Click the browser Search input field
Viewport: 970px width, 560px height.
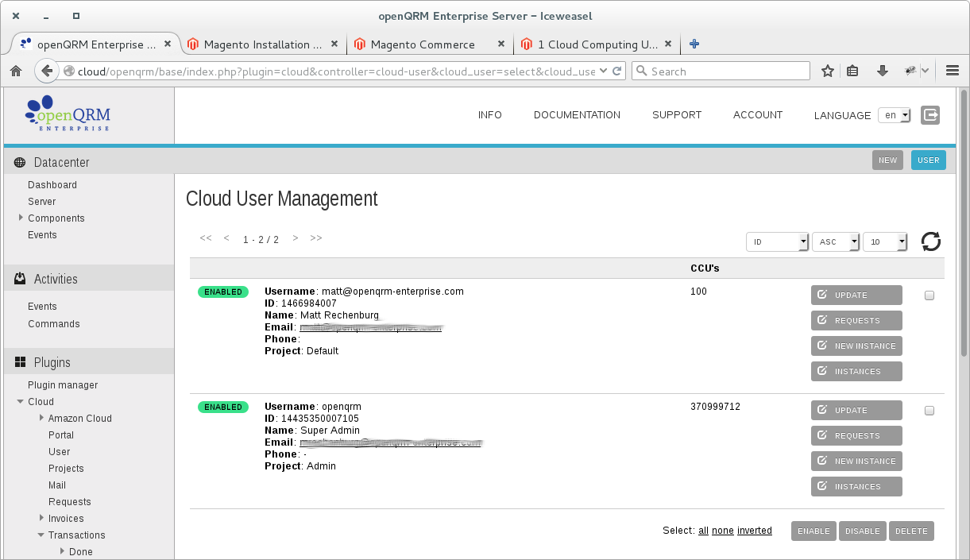(721, 71)
